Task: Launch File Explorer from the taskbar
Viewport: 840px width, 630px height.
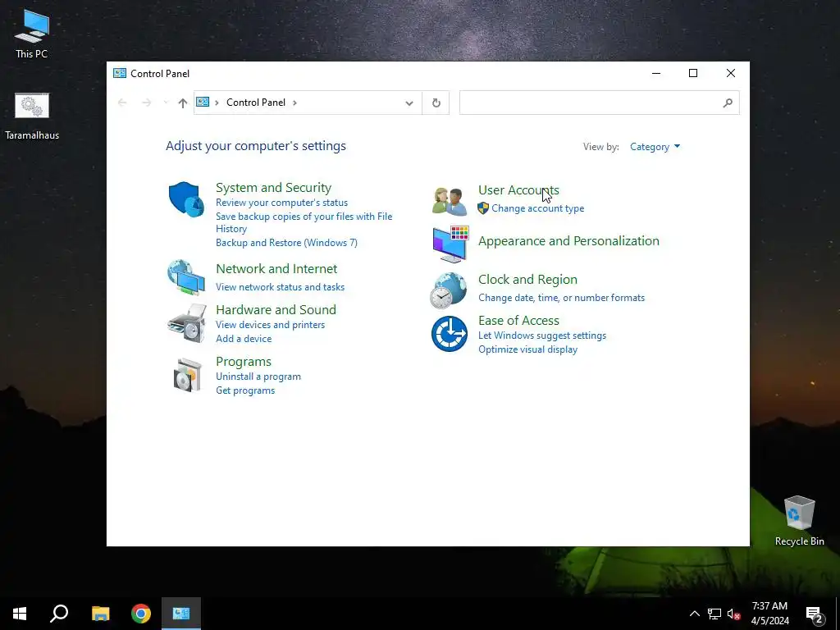Action: point(100,614)
